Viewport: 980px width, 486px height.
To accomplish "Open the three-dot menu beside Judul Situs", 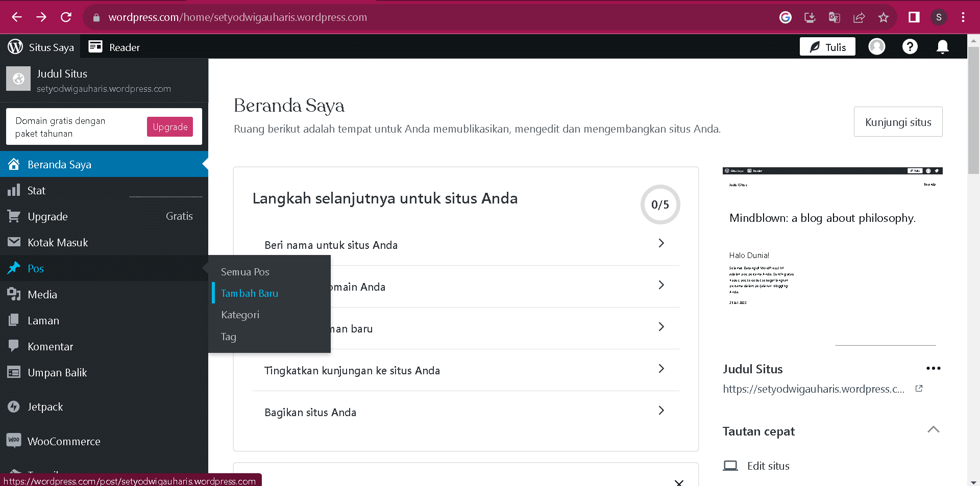I will pyautogui.click(x=933, y=368).
